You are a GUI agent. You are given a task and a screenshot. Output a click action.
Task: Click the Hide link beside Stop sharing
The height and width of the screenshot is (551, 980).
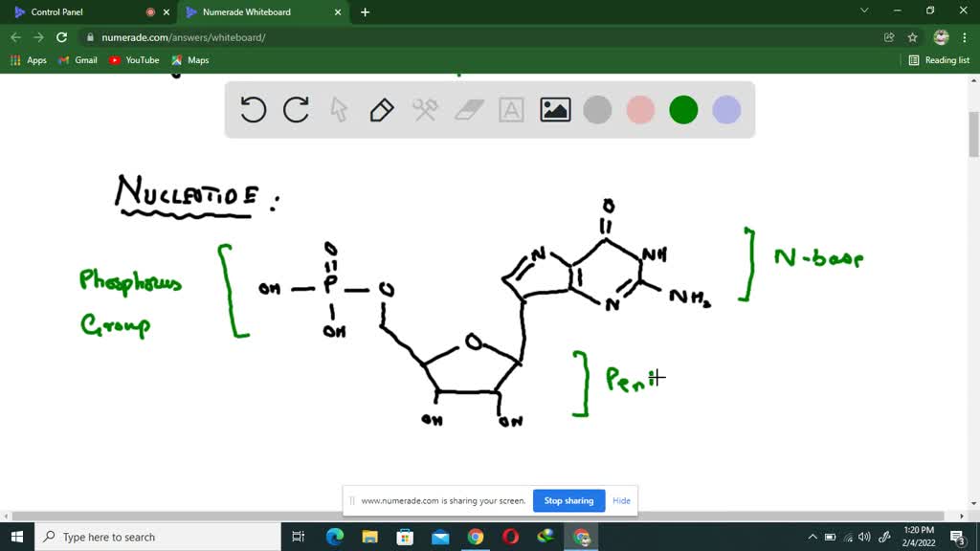[x=621, y=500]
